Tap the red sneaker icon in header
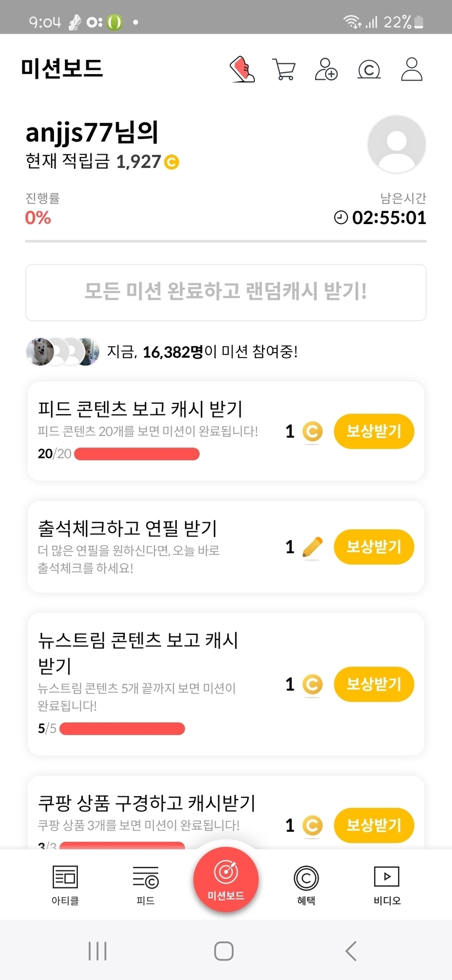The width and height of the screenshot is (452, 980). (242, 70)
